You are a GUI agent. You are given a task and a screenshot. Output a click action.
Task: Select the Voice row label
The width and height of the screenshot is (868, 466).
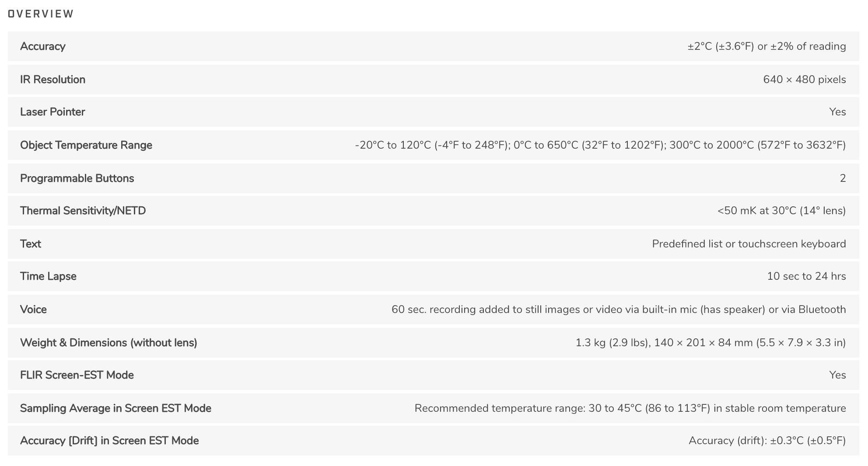[33, 310]
